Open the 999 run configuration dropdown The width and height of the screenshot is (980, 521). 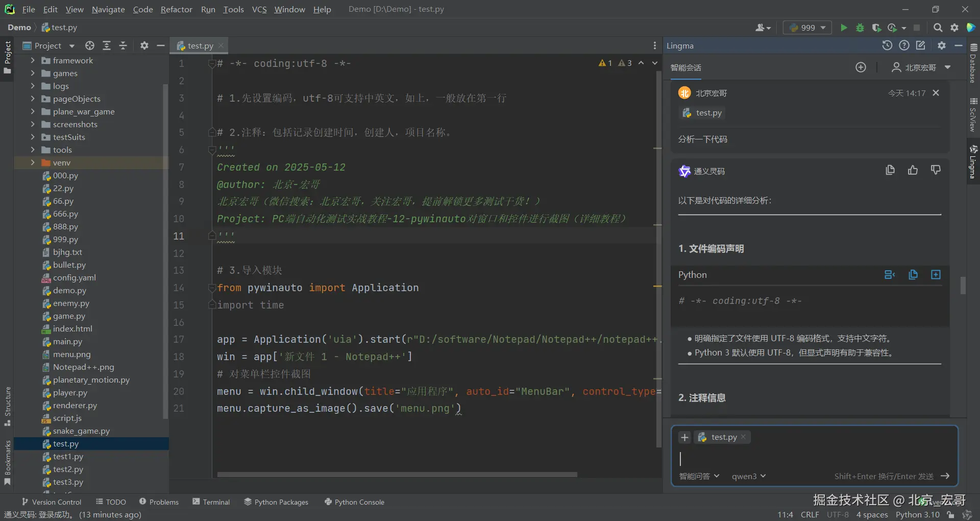(x=807, y=28)
